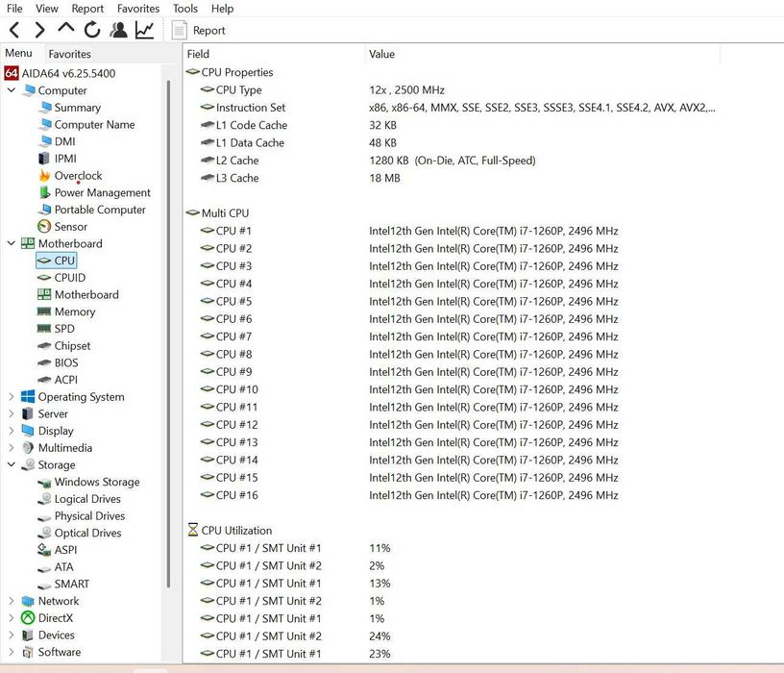Open the Chipset item

tap(72, 345)
